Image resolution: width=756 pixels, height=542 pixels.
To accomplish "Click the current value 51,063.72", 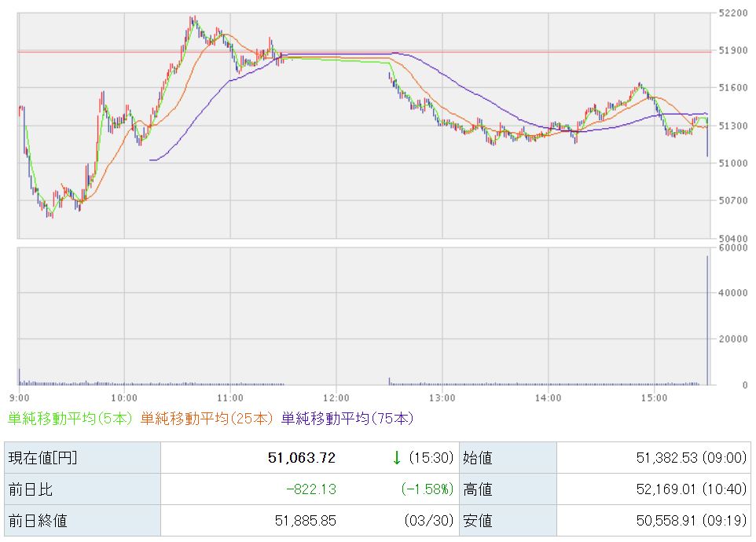I will coord(302,458).
